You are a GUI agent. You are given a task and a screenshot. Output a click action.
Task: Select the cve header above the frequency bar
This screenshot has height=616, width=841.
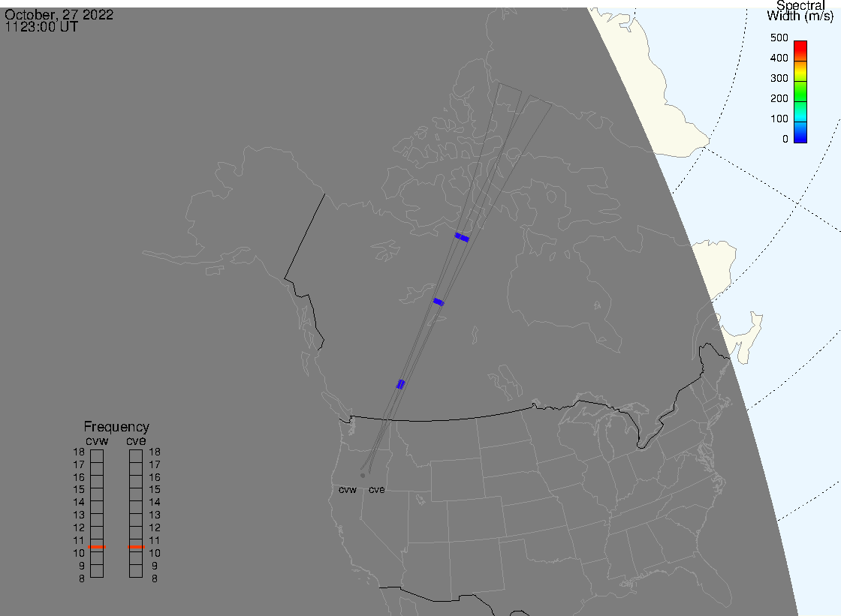point(136,441)
